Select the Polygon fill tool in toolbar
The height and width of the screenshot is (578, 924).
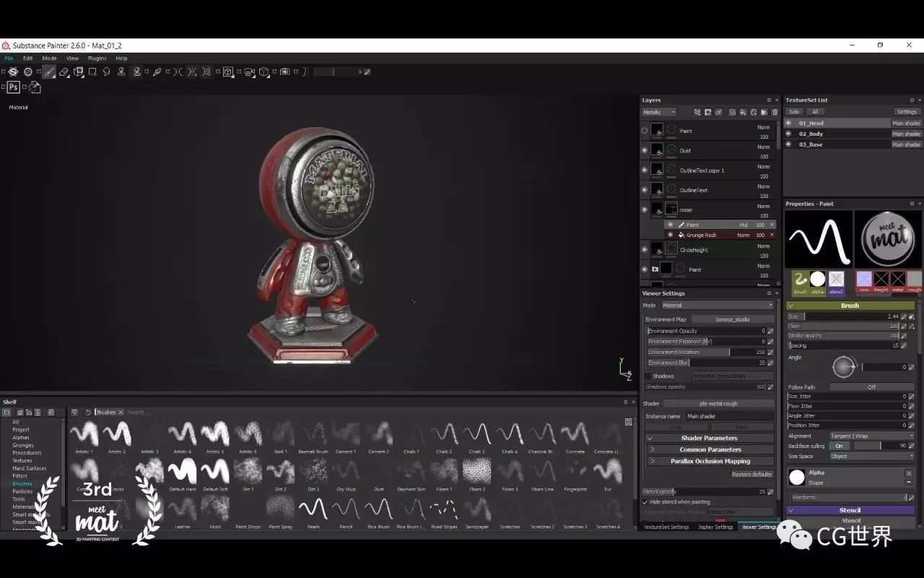(92, 72)
